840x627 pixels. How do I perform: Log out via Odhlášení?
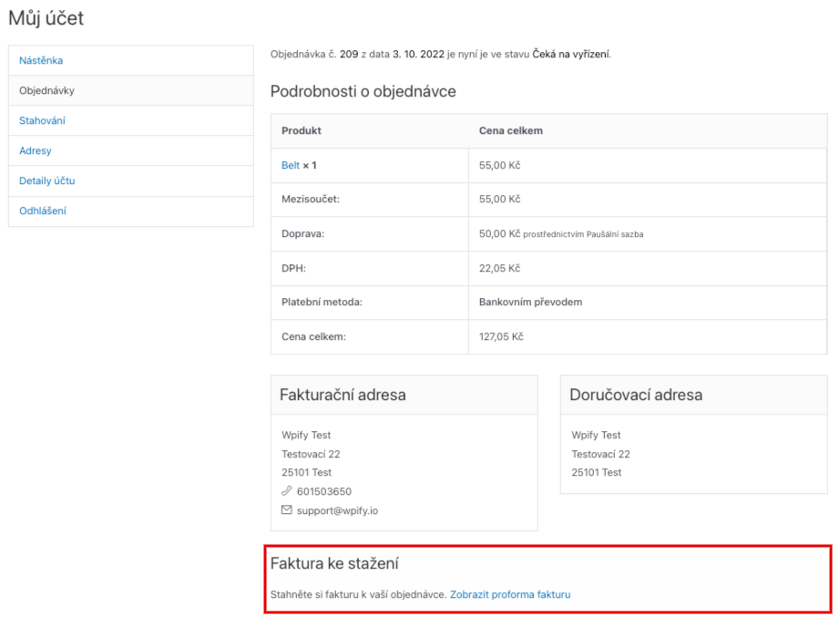click(43, 211)
